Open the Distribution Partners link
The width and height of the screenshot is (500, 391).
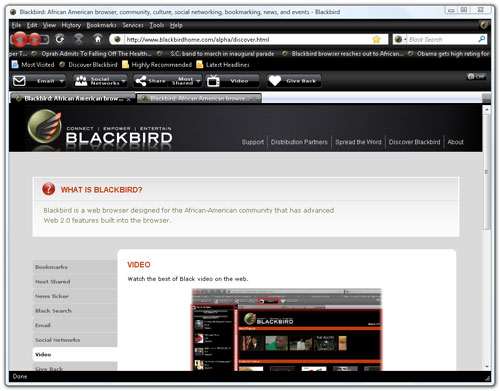299,142
